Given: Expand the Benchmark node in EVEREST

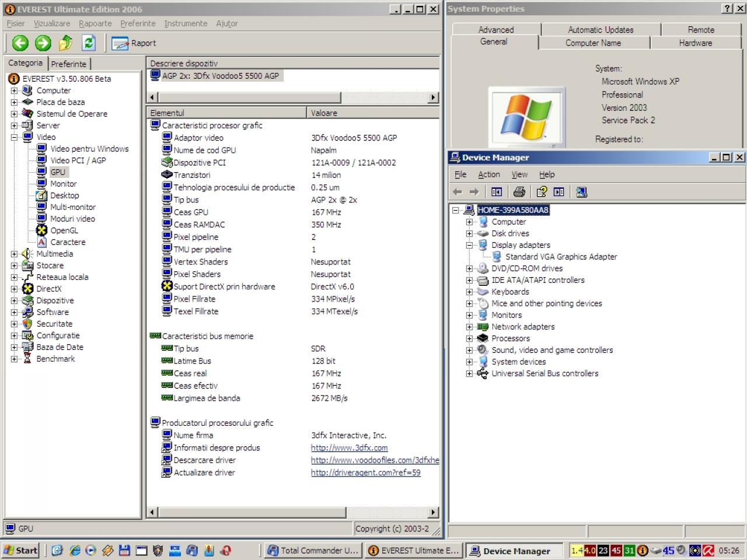Looking at the screenshot, I should point(14,359).
